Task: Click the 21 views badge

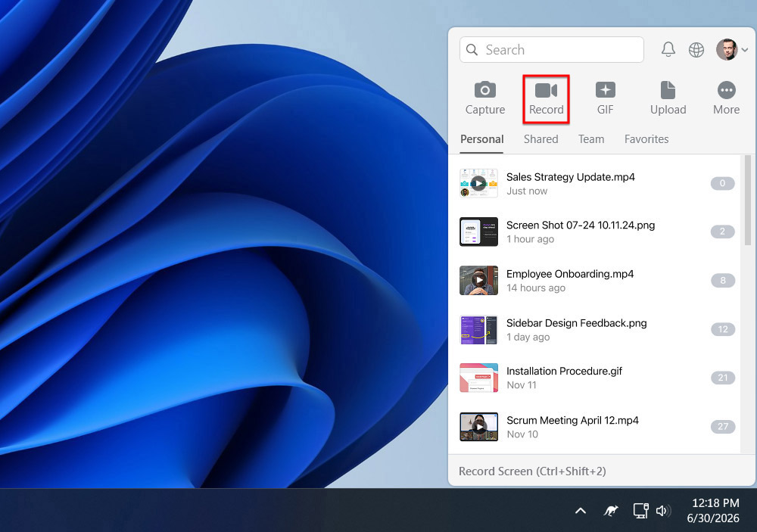Action: 723,378
